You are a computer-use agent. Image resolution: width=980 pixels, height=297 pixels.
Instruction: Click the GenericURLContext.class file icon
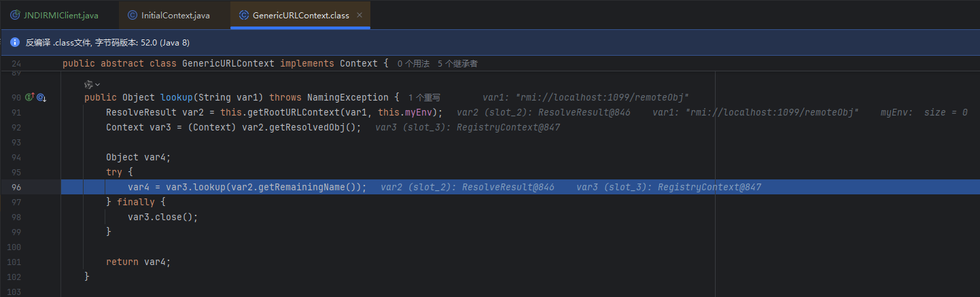point(243,15)
